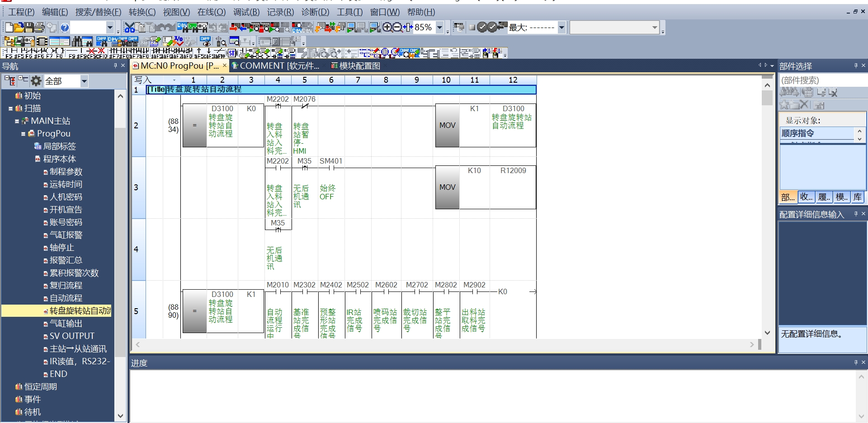Toggle auto-hide pin on 导航 panel
The image size is (868, 423).
coord(115,66)
